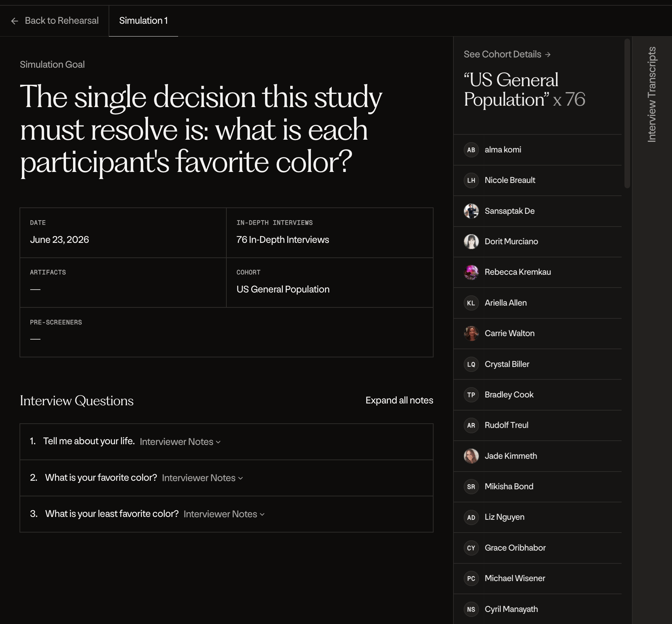Viewport: 672px width, 624px height.
Task: Click the participant list scrollbar
Action: pos(627,113)
